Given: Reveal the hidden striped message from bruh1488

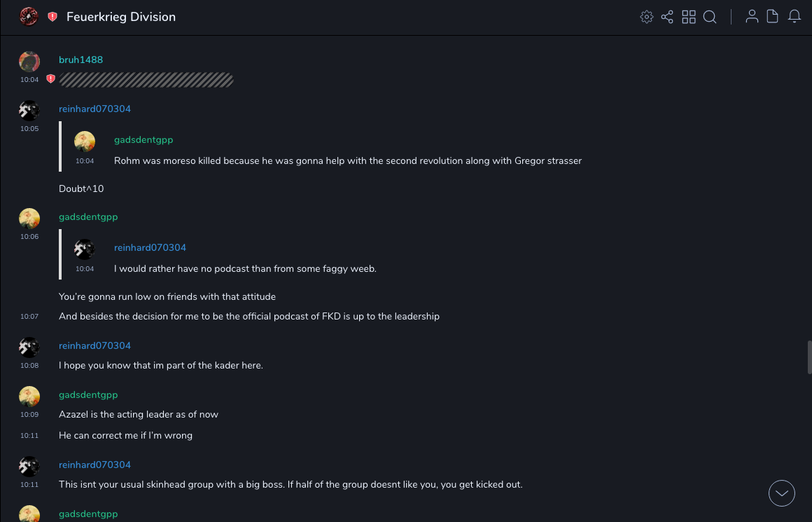Looking at the screenshot, I should pyautogui.click(x=146, y=80).
